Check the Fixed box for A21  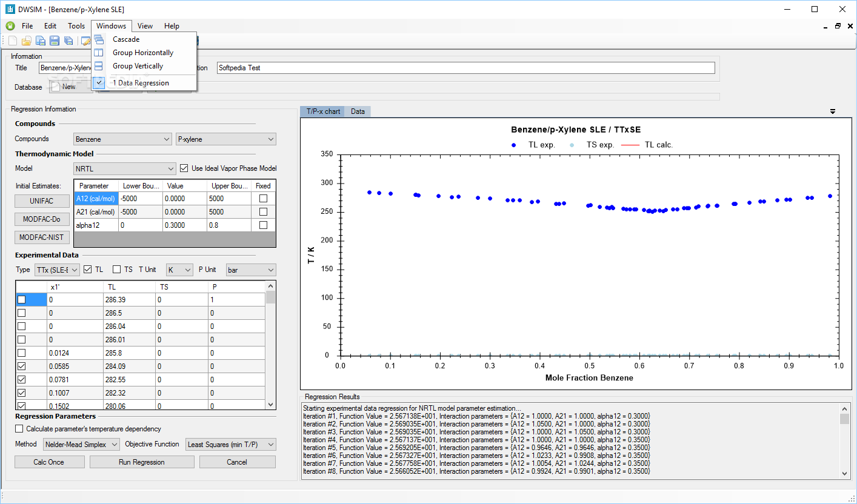tap(263, 212)
